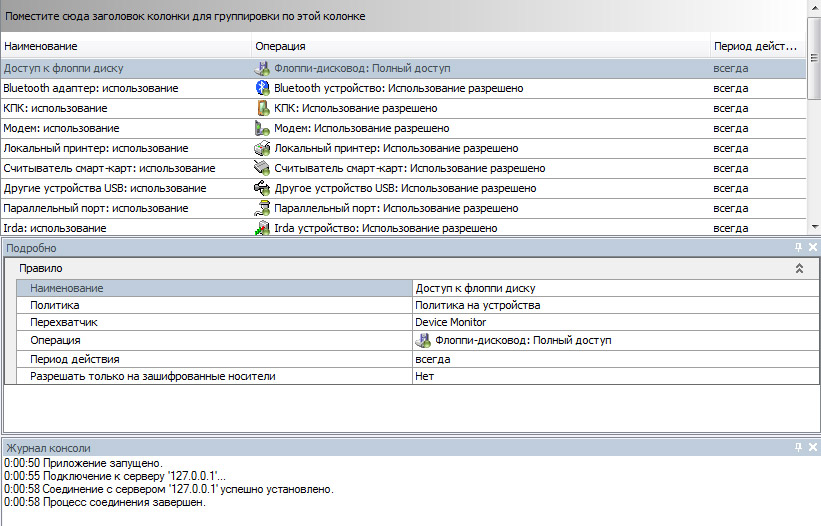Click the Период действия column header

click(x=756, y=47)
